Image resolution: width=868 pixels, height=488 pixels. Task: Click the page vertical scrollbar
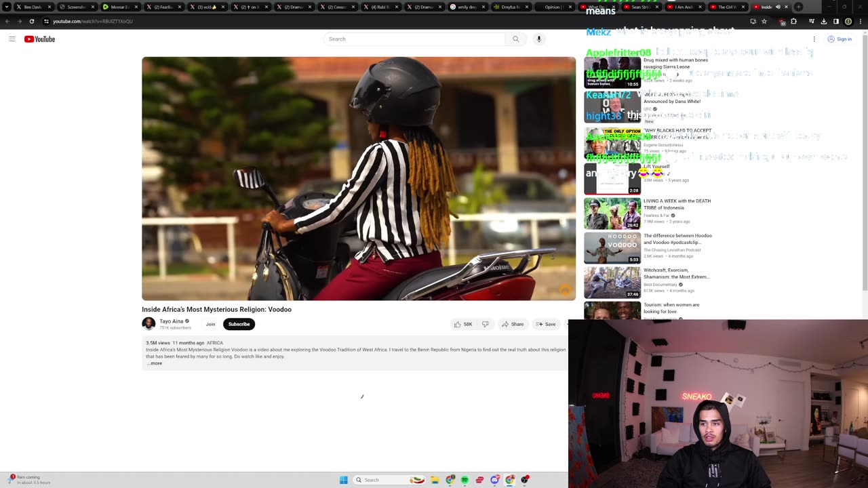[x=865, y=162]
